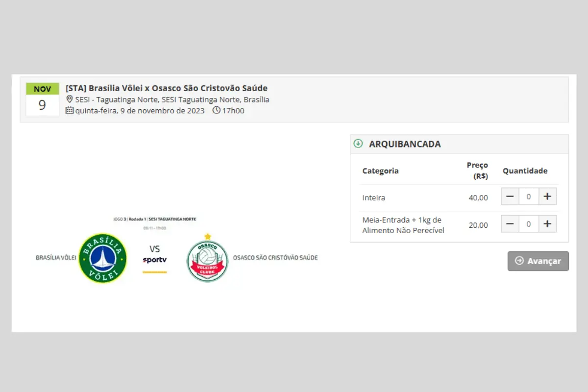Image resolution: width=588 pixels, height=392 pixels.
Task: Click the sportv broadcaster logo
Action: click(155, 260)
